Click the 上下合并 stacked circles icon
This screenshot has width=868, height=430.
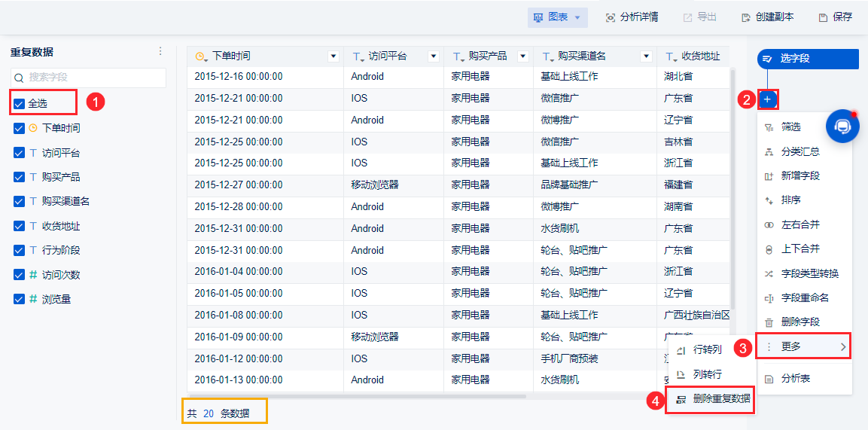pos(769,249)
